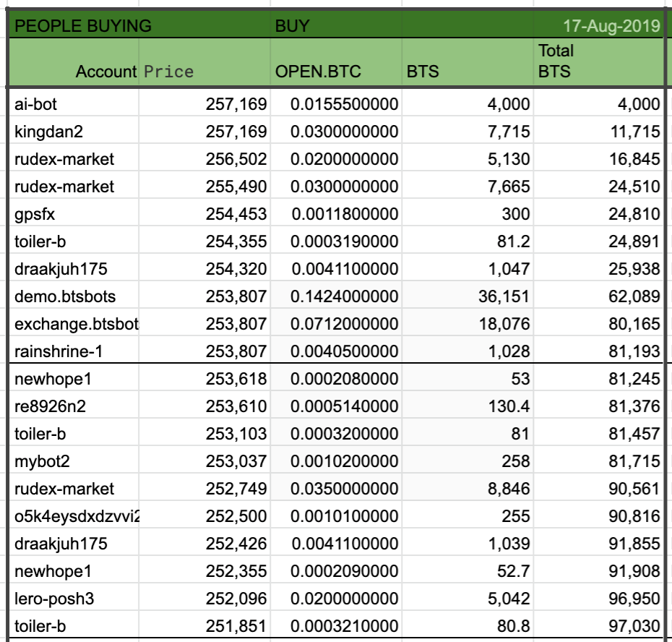Screen dimensions: 672x642
Task: Select OPEN.BTC value 0.0155500000
Action: (336, 104)
